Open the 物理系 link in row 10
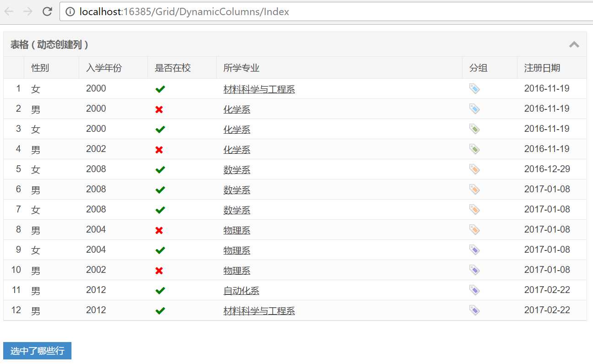 237,271
